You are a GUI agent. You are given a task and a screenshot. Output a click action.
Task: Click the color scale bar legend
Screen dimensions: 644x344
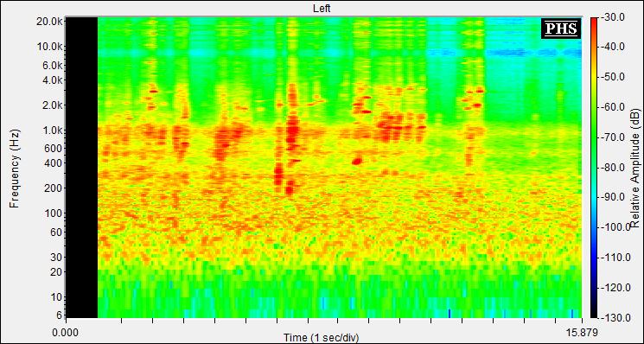594,167
